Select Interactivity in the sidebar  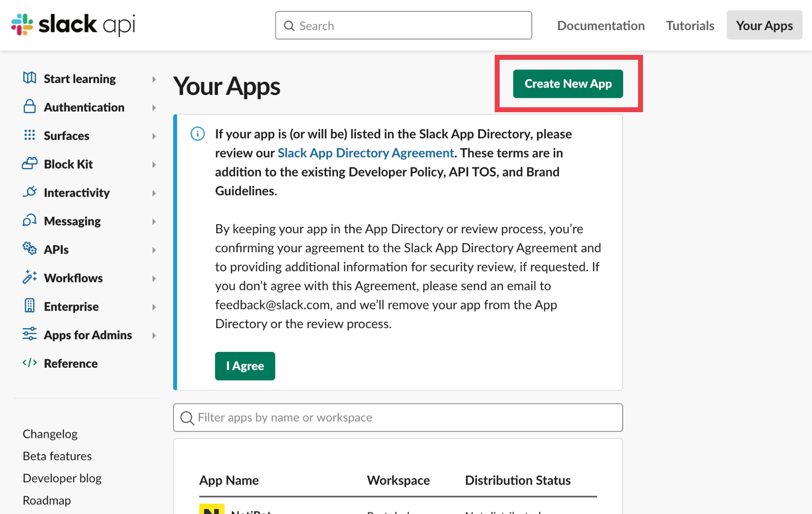77,193
